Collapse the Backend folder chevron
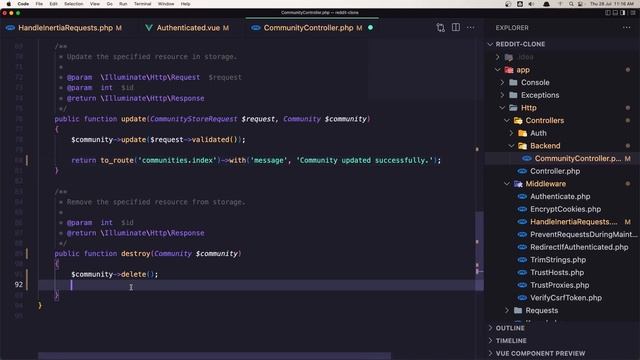 511,146
